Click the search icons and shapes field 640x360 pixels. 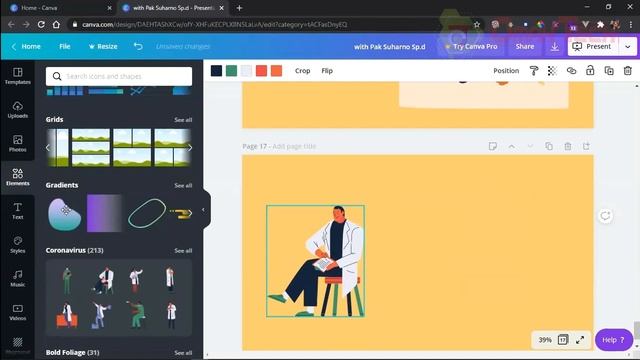pos(119,76)
